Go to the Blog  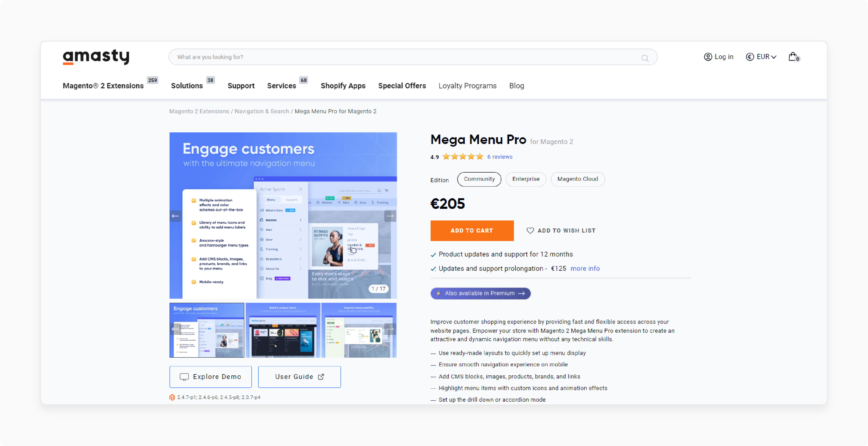coord(517,86)
